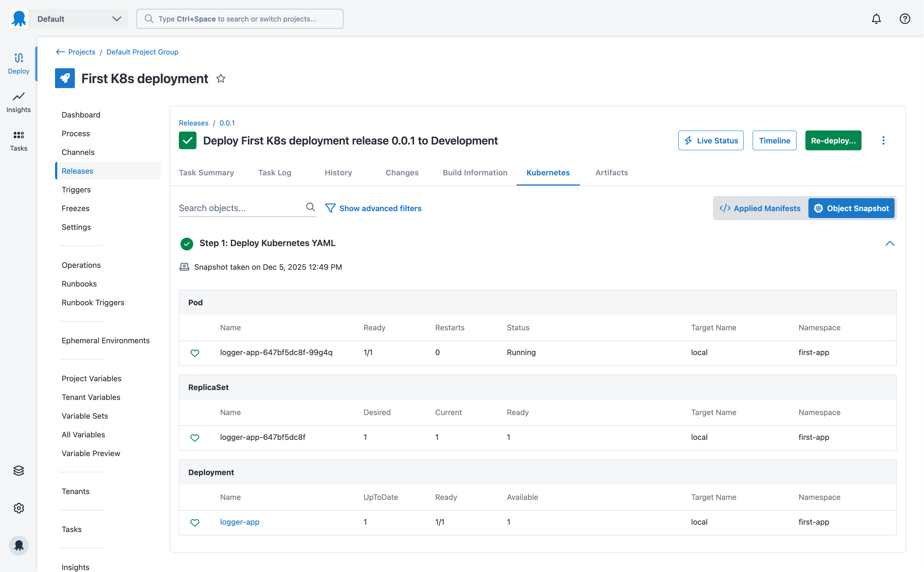
Task: Click pod name logger-app-647bf5dc8f-99g4q
Action: 276,353
